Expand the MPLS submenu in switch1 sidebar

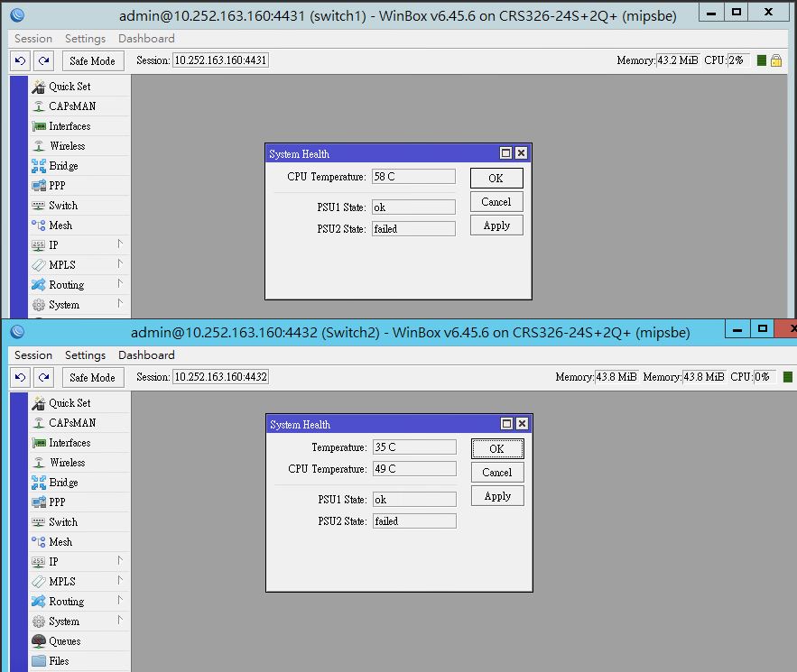[79, 264]
